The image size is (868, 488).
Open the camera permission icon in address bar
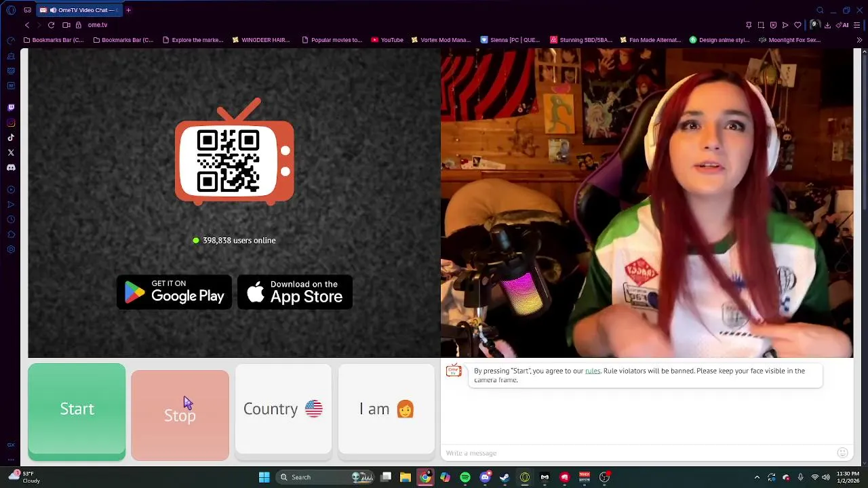tap(66, 25)
